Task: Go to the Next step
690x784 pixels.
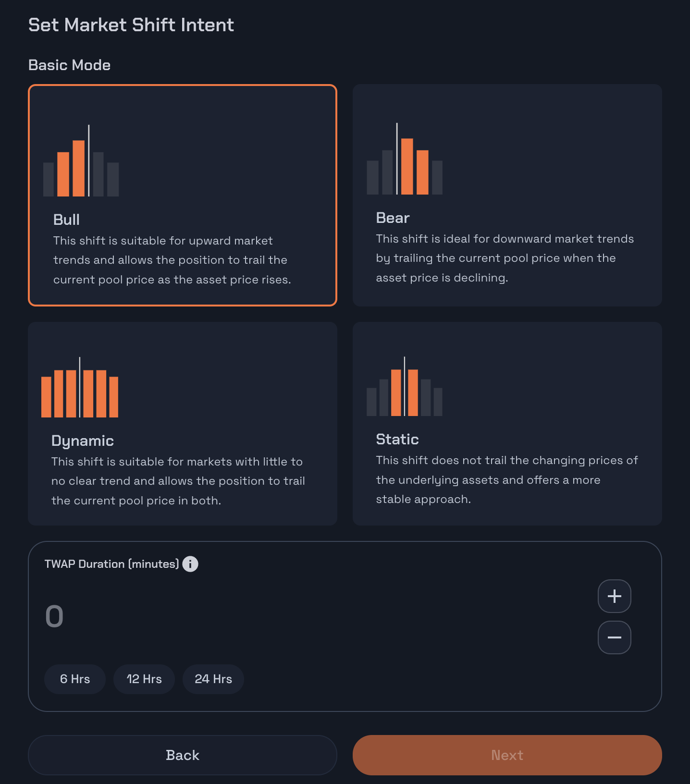Action: (507, 755)
